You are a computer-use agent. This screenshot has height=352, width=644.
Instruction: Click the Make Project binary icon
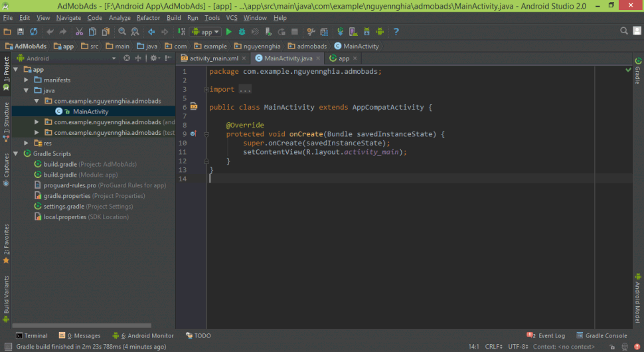181,32
